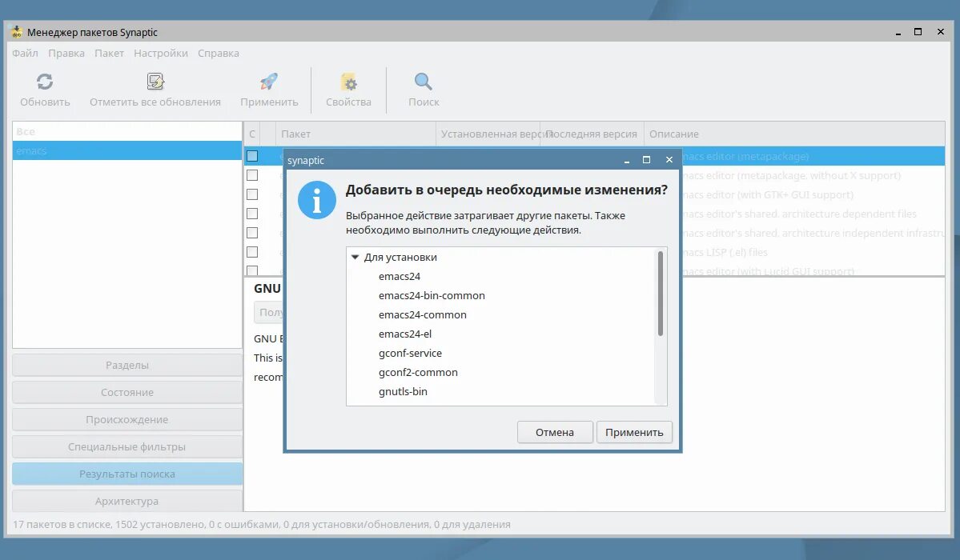Open the Поиск magnifier icon
The height and width of the screenshot is (560, 960).
point(423,82)
